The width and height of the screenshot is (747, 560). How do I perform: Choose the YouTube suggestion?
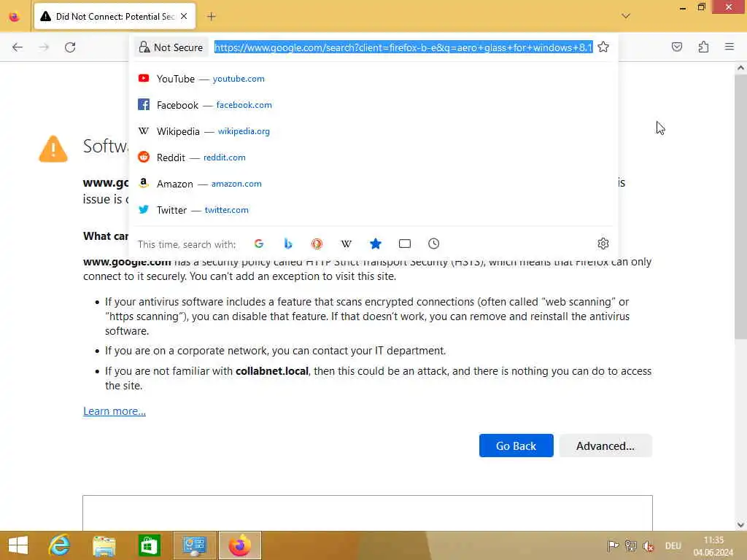click(373, 79)
